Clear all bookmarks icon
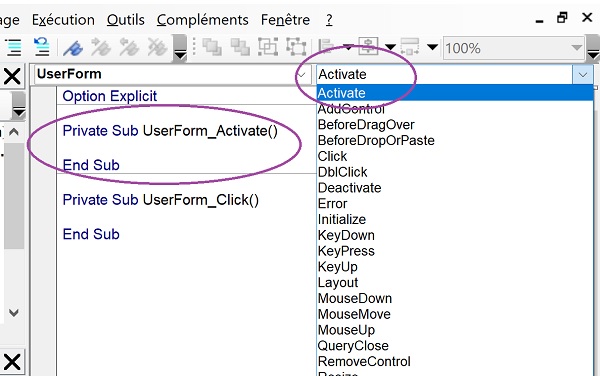This screenshot has width=600, height=376. pyautogui.click(x=157, y=47)
